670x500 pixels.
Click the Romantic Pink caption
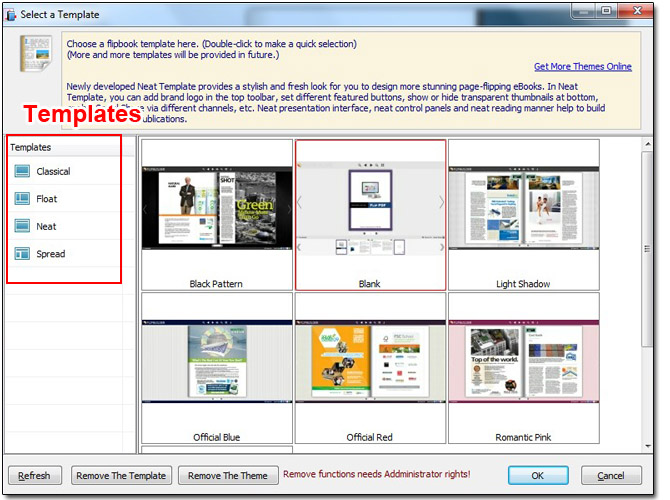click(x=523, y=437)
